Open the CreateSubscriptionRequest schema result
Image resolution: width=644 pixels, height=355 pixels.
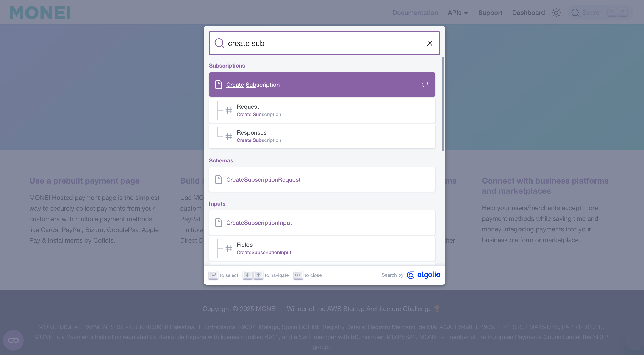coord(322,179)
